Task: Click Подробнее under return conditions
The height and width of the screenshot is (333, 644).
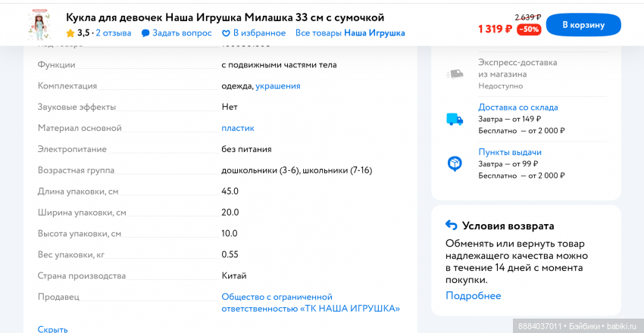Action: [473, 296]
